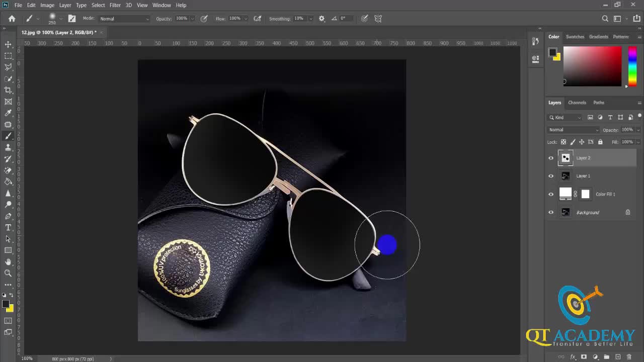This screenshot has width=644, height=362.
Task: Hide Layer 2 visibility
Action: click(x=551, y=158)
